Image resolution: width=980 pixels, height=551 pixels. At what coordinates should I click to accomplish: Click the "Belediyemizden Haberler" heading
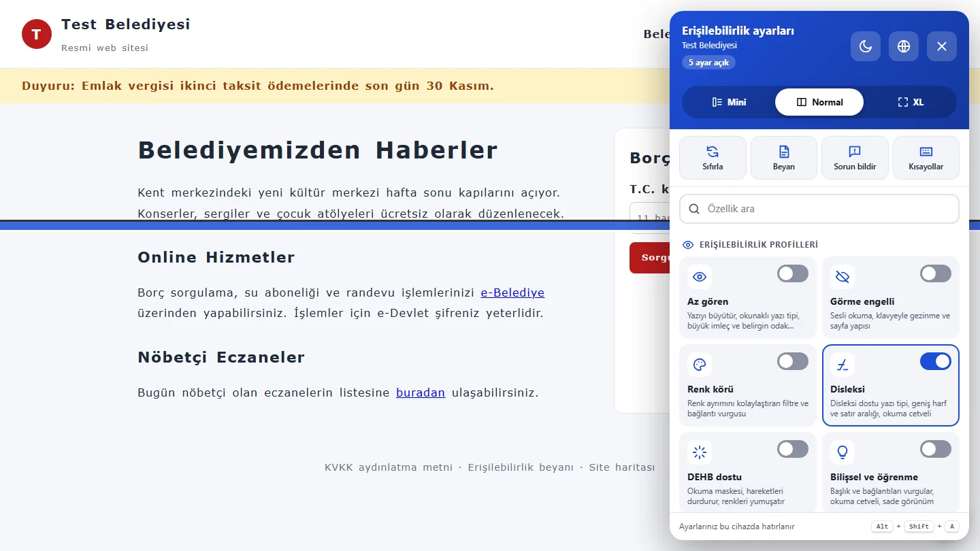tap(318, 150)
